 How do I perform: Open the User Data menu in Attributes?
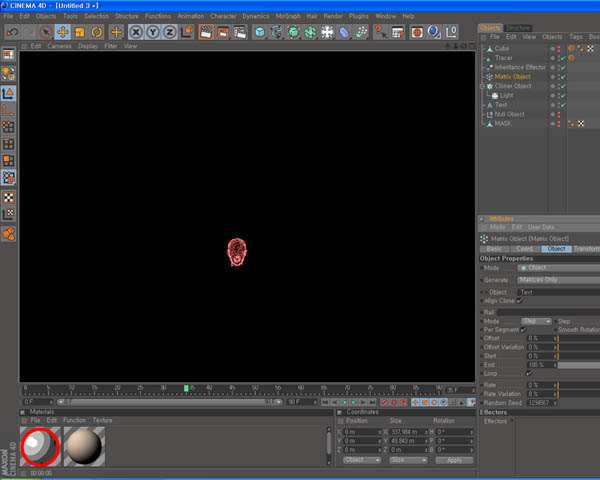(541, 227)
